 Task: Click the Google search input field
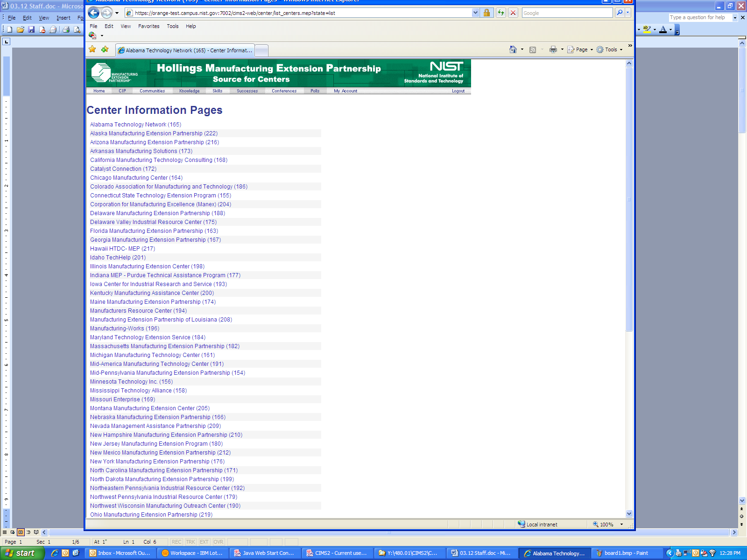567,13
